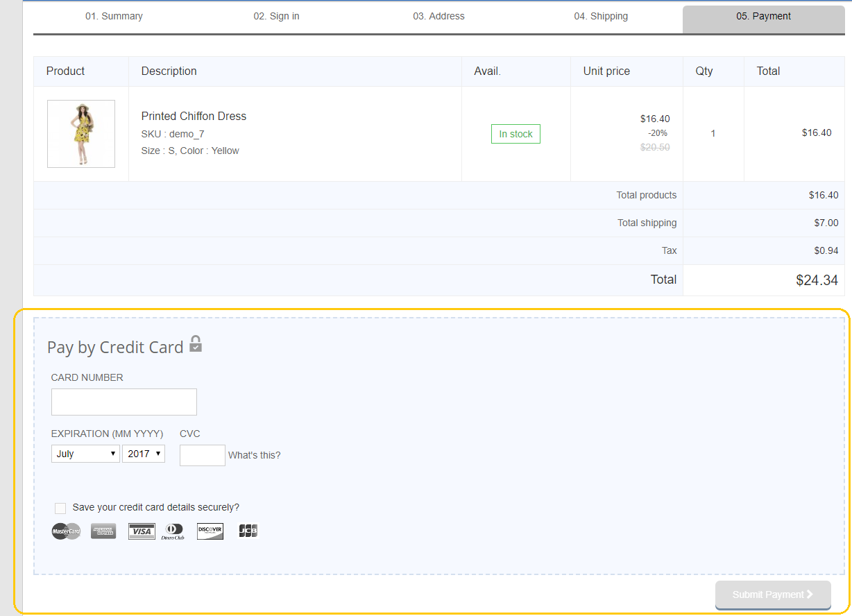Click the American Express card icon
Image resolution: width=852 pixels, height=616 pixels.
[x=103, y=531]
